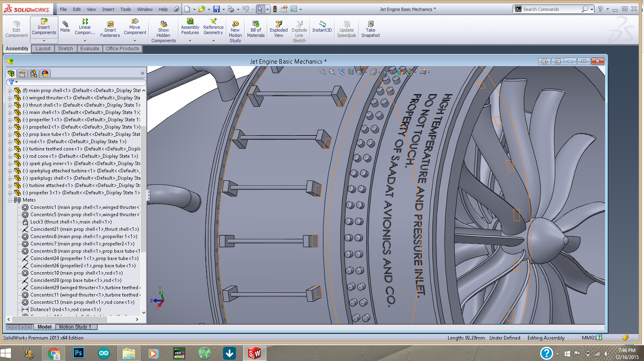Screen dimensions: 644x361
Task: Open ConfigurationManager tab
Action: [34, 73]
